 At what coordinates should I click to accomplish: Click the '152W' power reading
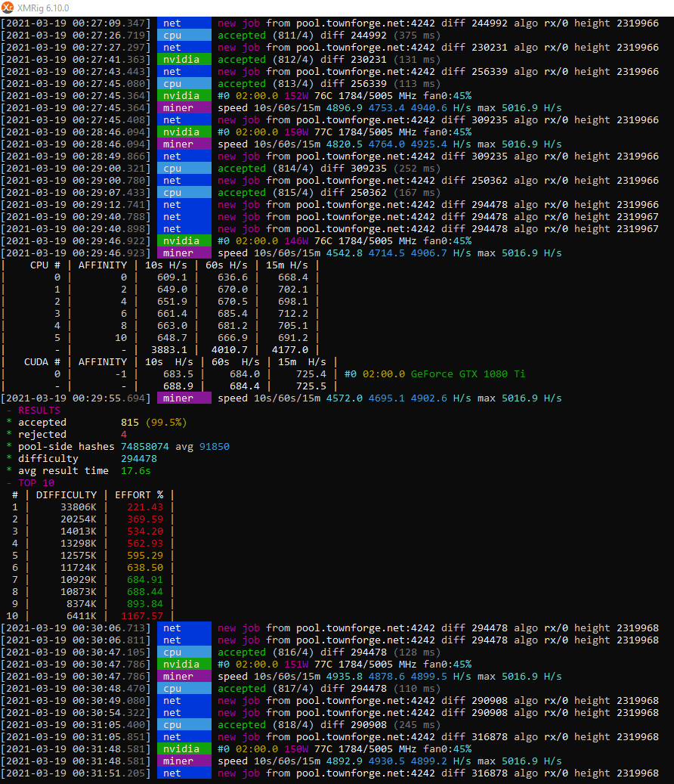296,95
